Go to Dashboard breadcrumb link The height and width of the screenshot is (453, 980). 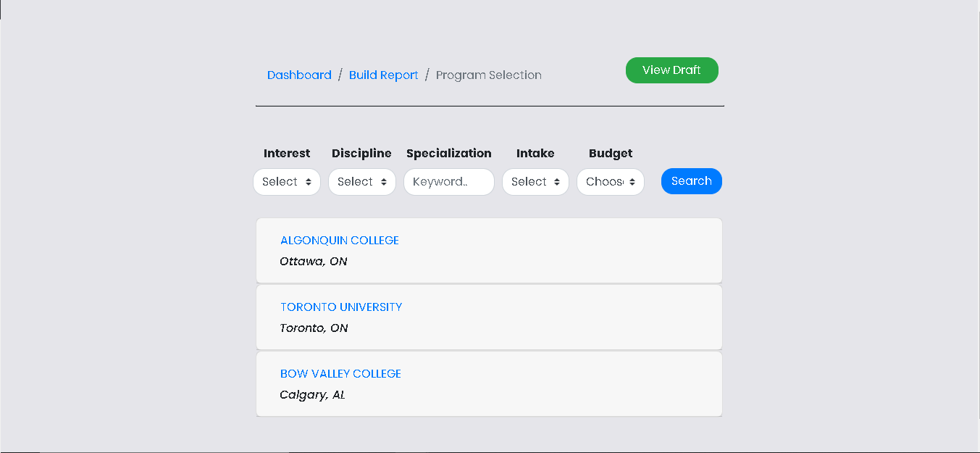(299, 75)
